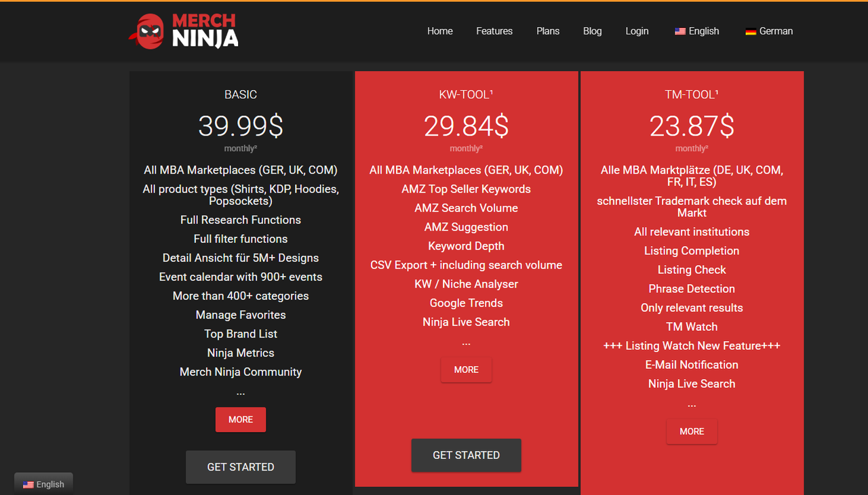Click "All relevant institutions" feature
868x495 pixels.
pos(692,232)
